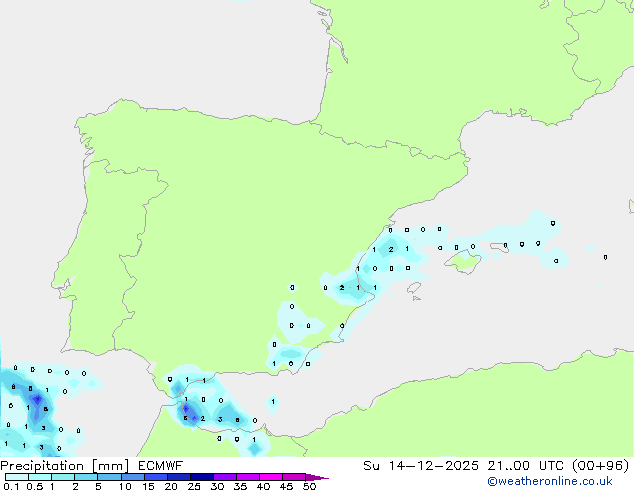Click the 10–15 mm blue legend swatch
Viewport: 634px width, 490px height.
tap(133, 477)
